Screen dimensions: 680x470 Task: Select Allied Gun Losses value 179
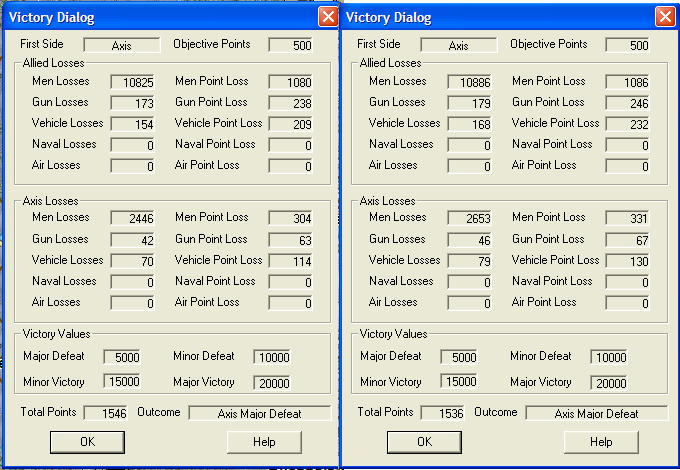coord(469,103)
